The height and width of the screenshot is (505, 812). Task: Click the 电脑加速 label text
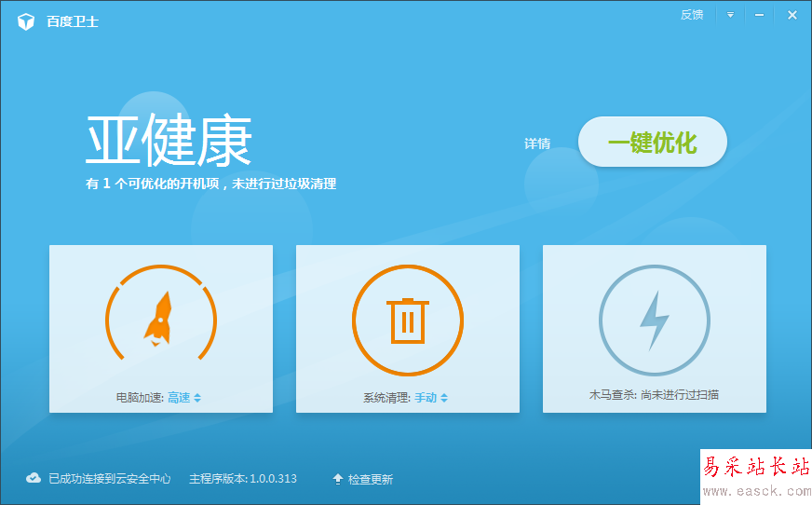coord(140,398)
